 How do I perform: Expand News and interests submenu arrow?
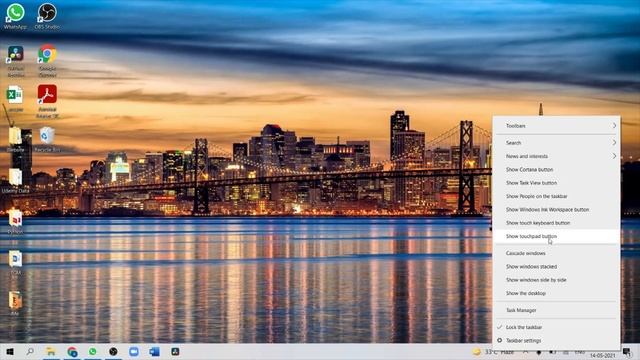tap(614, 156)
